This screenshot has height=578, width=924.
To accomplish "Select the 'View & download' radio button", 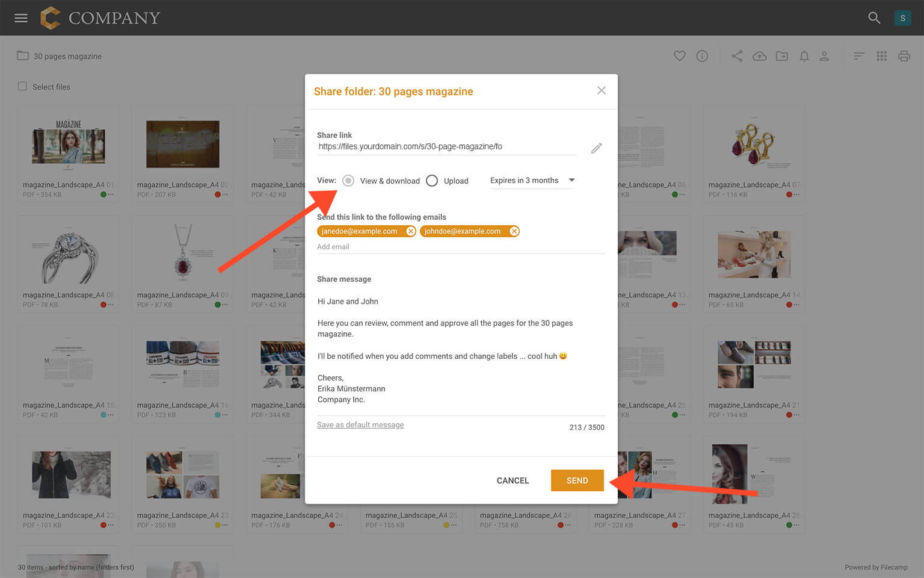I will pyautogui.click(x=348, y=181).
